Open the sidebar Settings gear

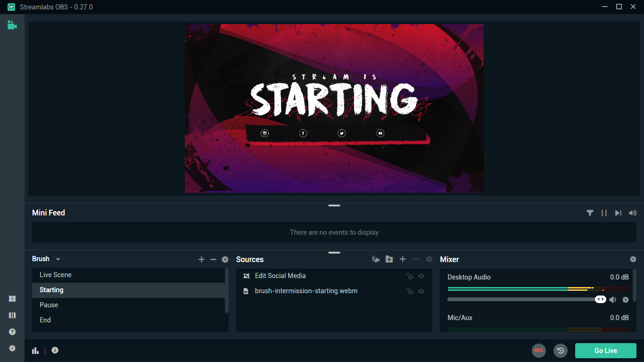pyautogui.click(x=12, y=348)
